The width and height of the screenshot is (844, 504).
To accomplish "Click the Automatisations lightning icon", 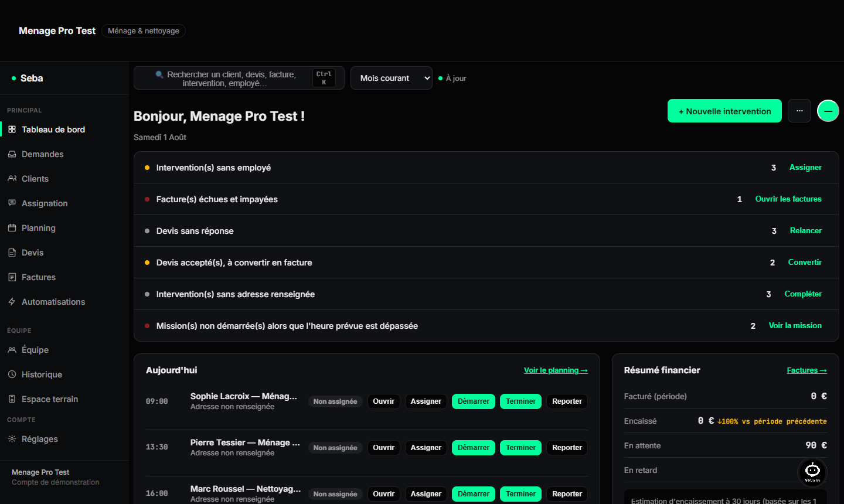I will (12, 302).
